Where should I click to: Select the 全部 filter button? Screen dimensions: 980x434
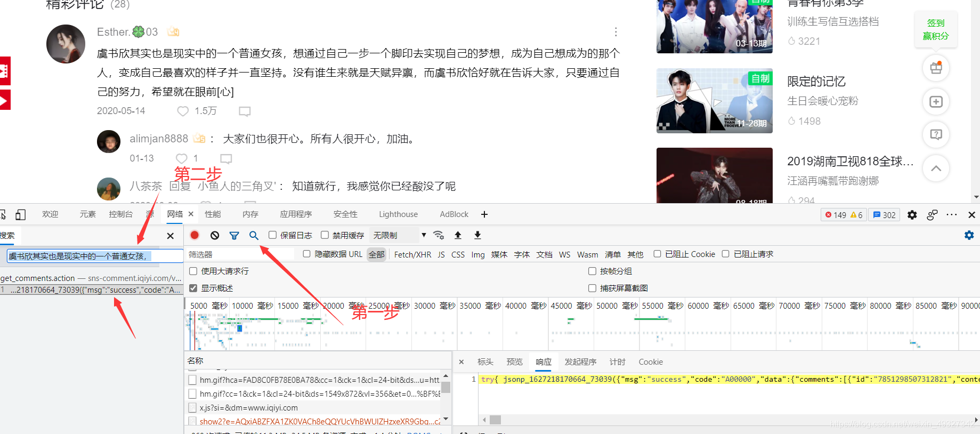(376, 255)
